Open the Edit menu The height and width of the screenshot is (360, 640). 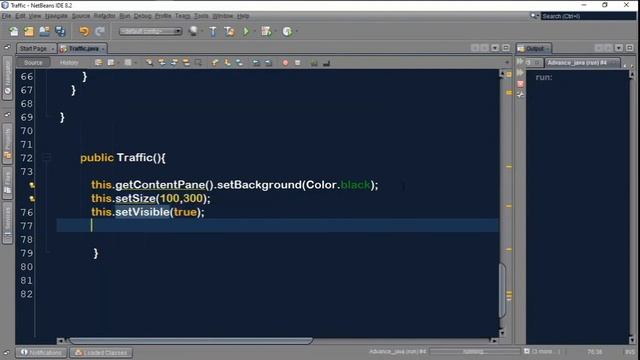(20, 16)
